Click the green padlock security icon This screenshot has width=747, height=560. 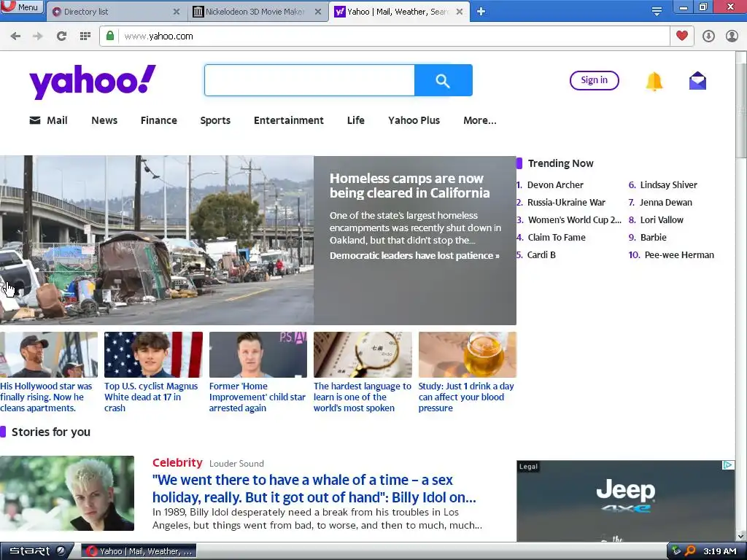click(x=110, y=36)
